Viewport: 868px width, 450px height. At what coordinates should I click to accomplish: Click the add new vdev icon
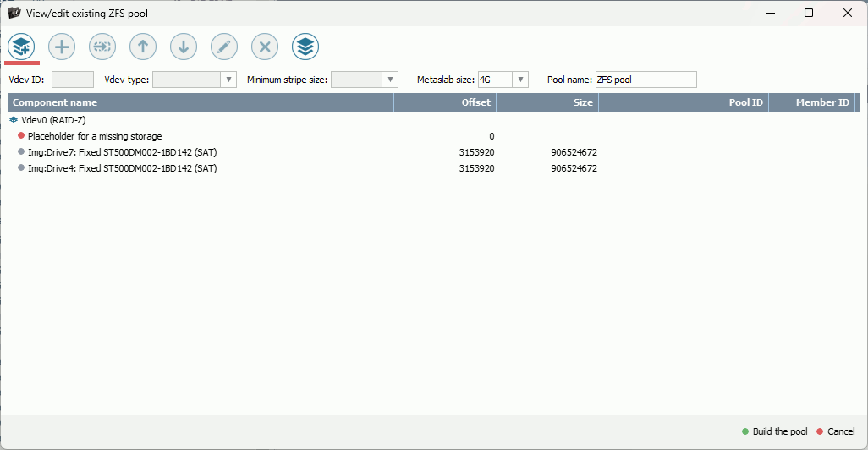pos(22,47)
